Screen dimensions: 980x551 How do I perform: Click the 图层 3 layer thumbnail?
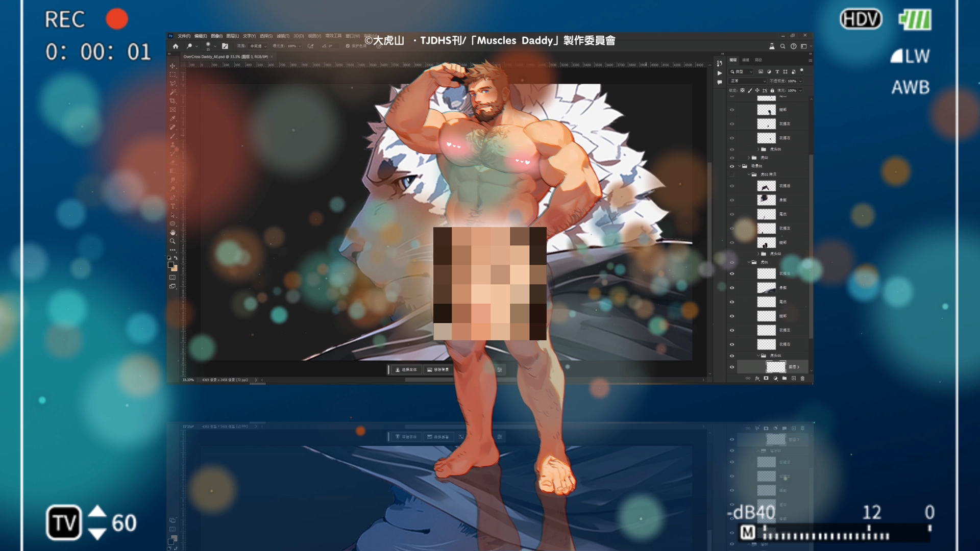pyautogui.click(x=776, y=367)
